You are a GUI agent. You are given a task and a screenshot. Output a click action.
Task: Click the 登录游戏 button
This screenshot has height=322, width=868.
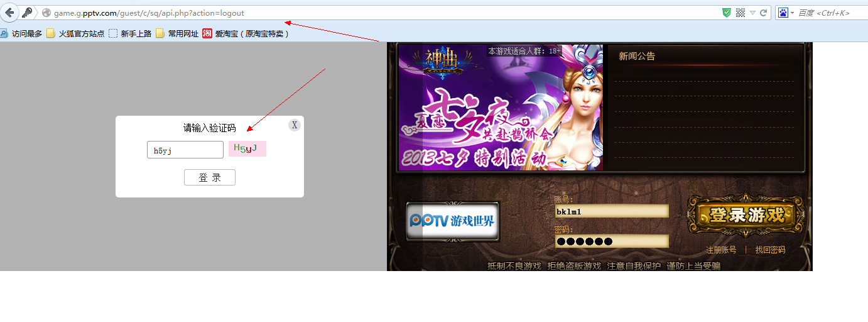[746, 215]
